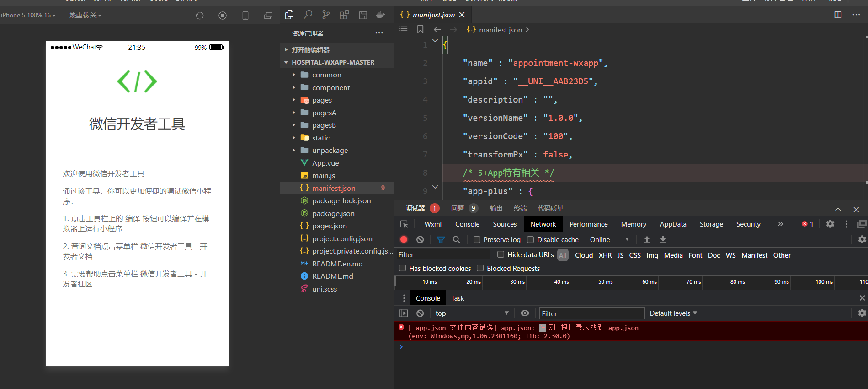Screen dimensions: 868x389
Task: Switch to the Console devtools tab
Action: [467, 224]
